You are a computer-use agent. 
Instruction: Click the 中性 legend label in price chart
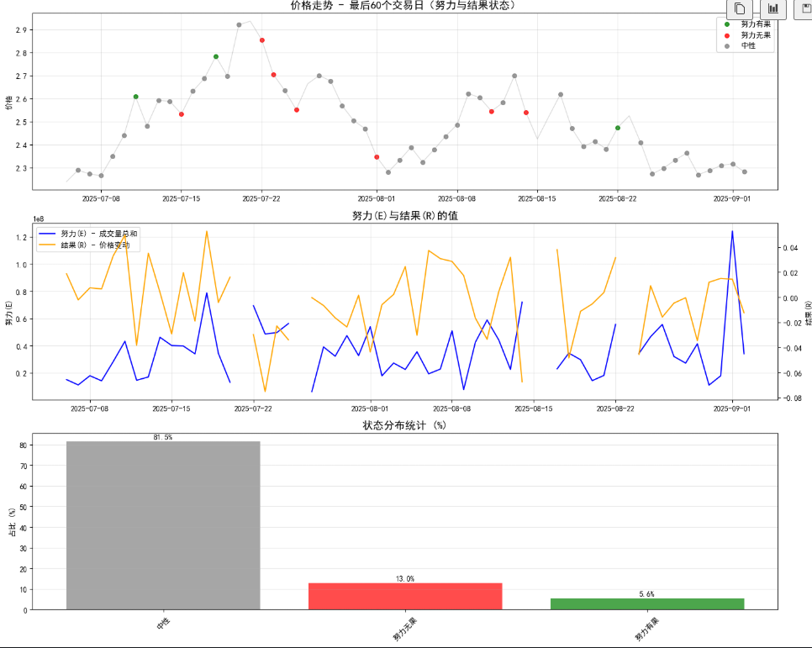click(x=748, y=46)
